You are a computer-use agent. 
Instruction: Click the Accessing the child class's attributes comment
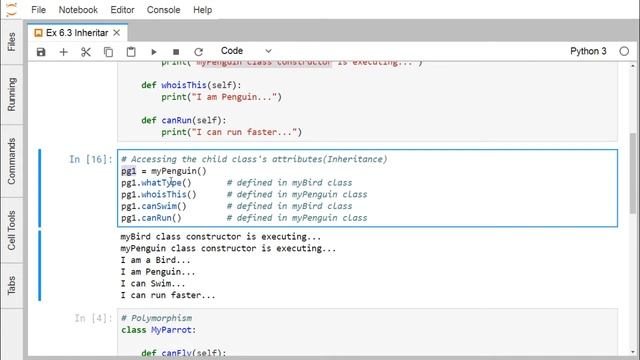[254, 159]
